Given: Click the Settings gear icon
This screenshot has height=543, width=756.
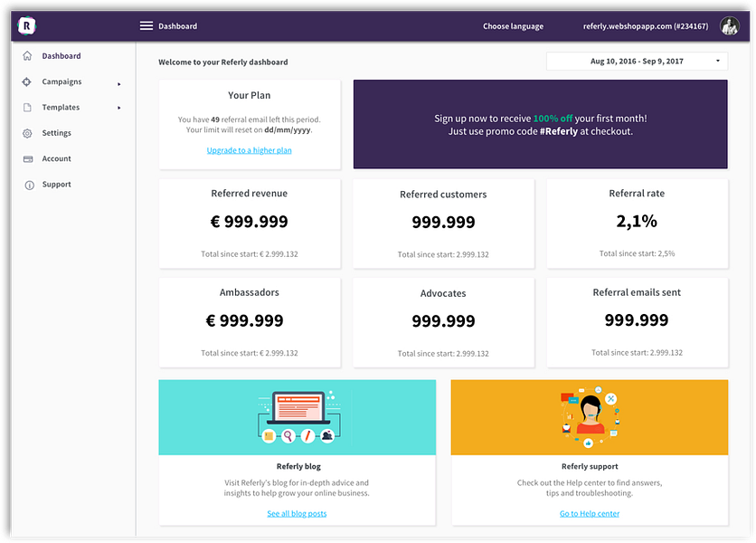Looking at the screenshot, I should click(x=27, y=133).
